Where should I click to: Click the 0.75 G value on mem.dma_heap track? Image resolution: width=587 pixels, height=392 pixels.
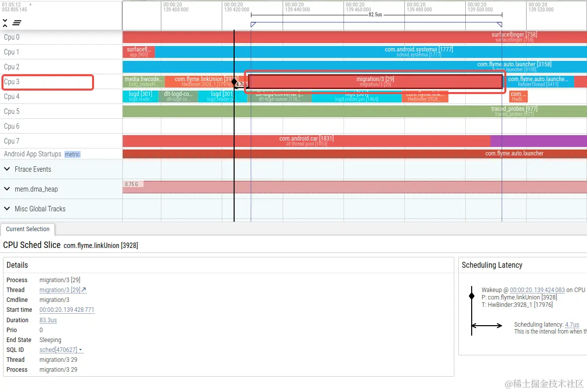(131, 184)
